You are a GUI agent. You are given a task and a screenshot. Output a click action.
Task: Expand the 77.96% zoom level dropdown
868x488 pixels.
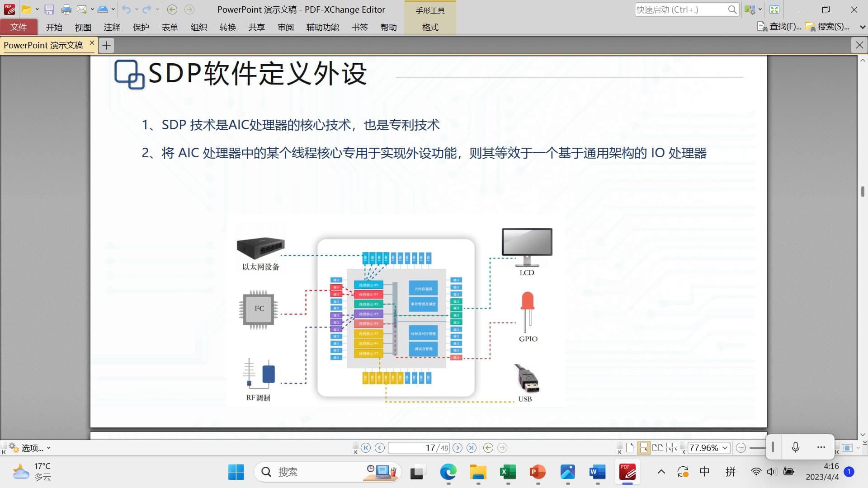point(725,448)
